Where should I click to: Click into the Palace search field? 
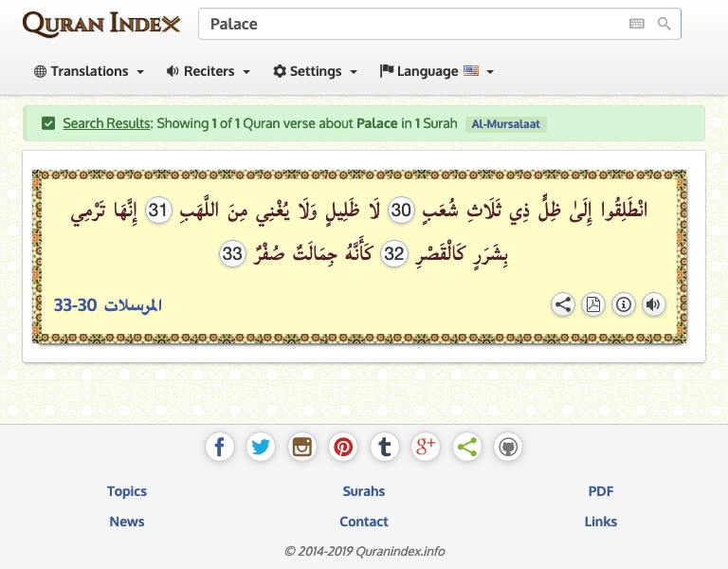(x=408, y=24)
